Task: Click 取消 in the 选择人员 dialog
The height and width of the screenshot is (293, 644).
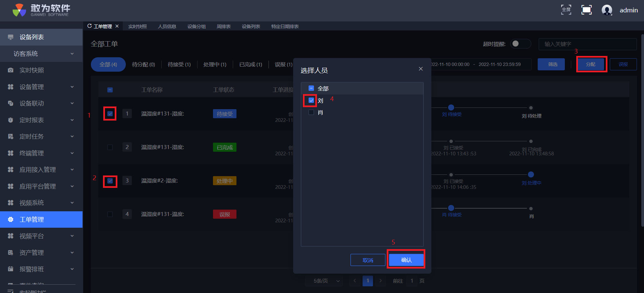Action: pos(368,260)
